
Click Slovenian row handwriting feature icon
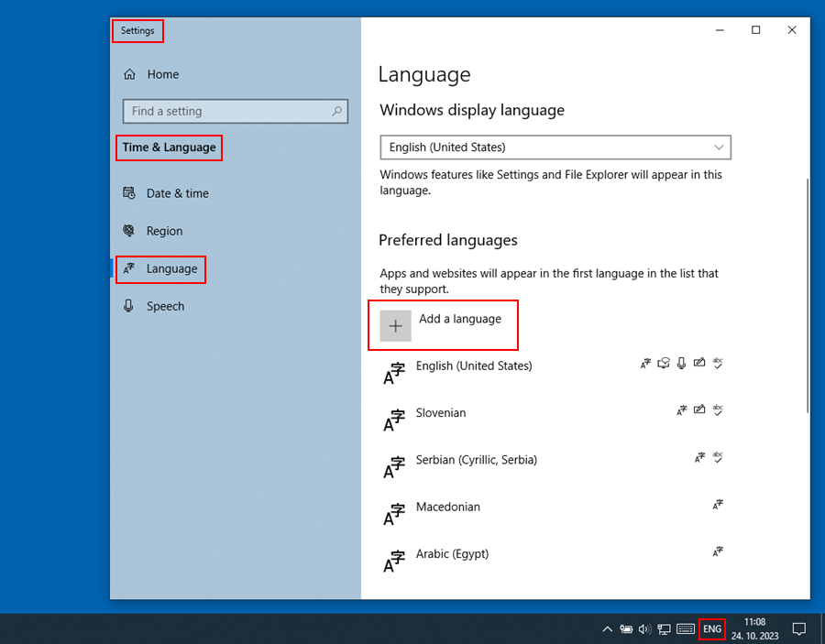click(699, 409)
